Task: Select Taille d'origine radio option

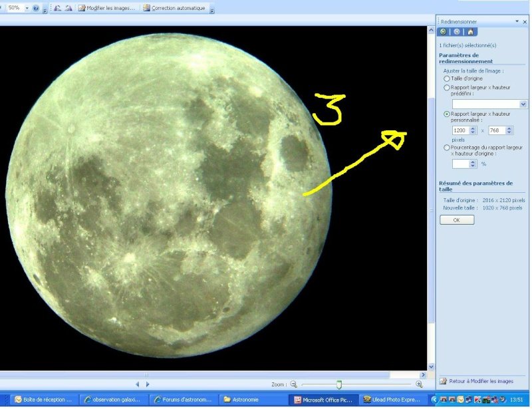Action: (447, 78)
